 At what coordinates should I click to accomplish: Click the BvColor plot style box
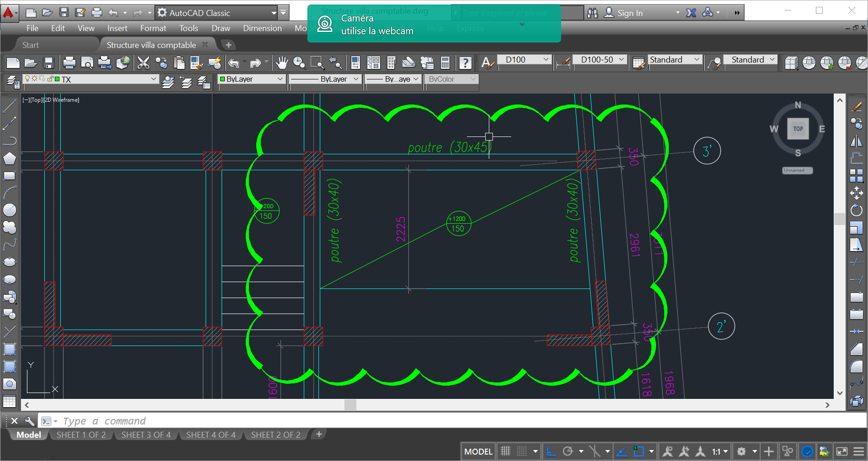coord(451,79)
